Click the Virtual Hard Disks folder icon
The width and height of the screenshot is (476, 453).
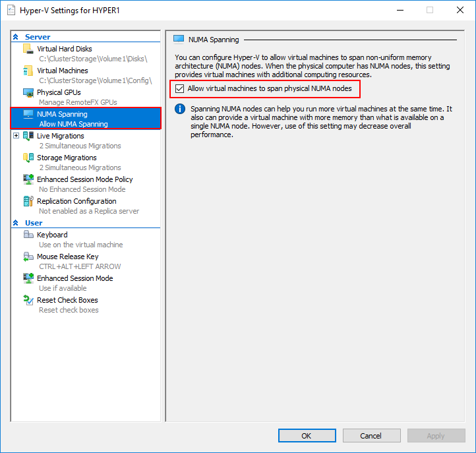click(x=28, y=49)
